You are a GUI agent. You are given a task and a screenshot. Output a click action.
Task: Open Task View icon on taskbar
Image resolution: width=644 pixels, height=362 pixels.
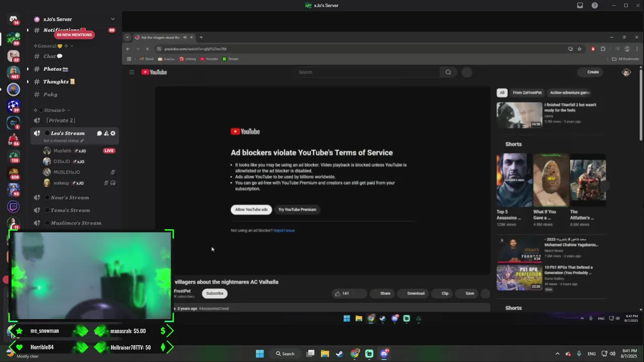click(310, 353)
